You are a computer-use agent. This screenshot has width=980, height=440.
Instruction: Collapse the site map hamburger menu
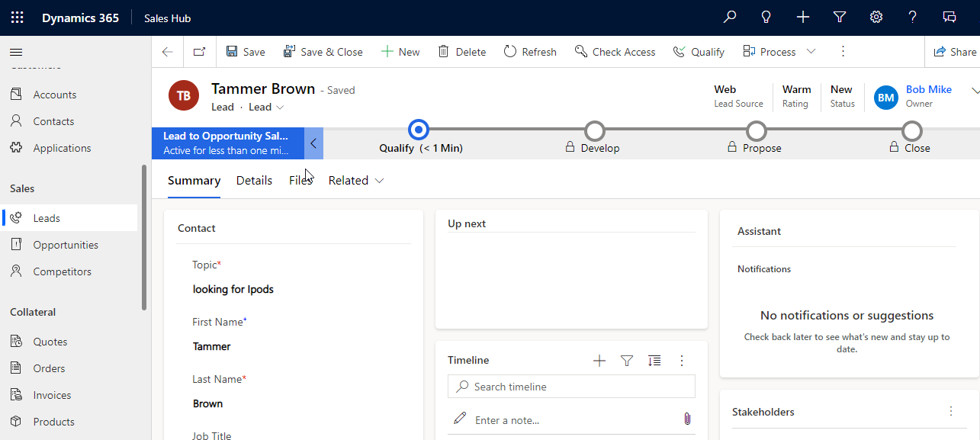(16, 52)
